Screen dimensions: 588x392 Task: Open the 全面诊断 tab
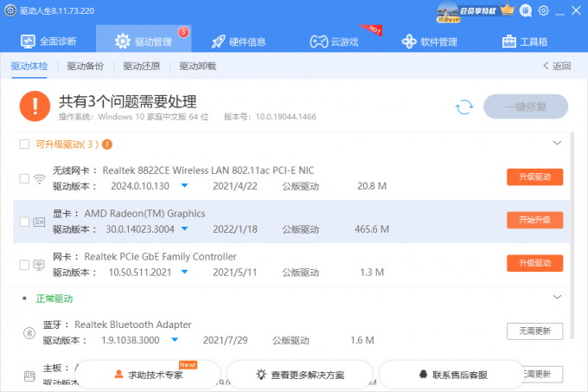[x=48, y=42]
